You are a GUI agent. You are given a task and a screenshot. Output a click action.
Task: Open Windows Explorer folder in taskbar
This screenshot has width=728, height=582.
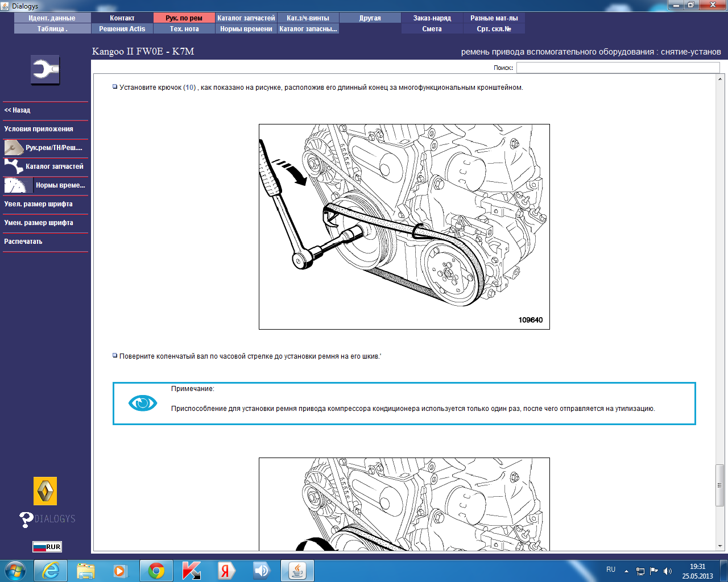click(86, 571)
